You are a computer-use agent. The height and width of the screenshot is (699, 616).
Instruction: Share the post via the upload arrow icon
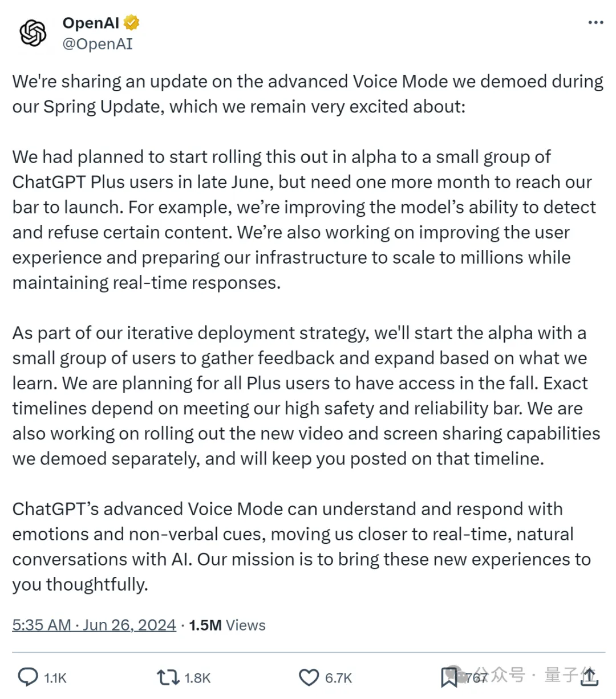tap(589, 677)
